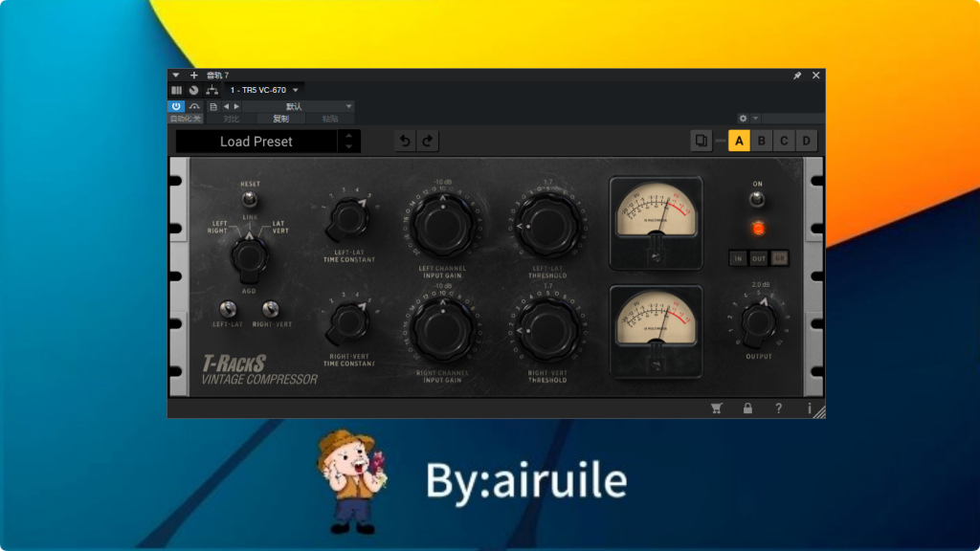
Task: Open the 默认 preset dropdown
Action: (299, 107)
